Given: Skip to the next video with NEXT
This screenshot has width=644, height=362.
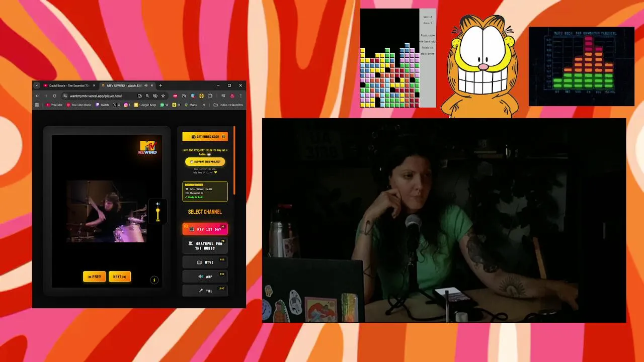Looking at the screenshot, I should (x=119, y=277).
